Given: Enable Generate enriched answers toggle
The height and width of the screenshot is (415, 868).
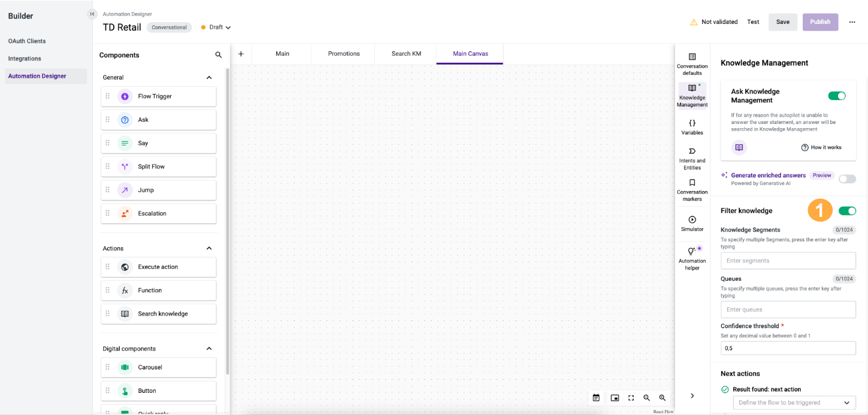Looking at the screenshot, I should (x=847, y=178).
